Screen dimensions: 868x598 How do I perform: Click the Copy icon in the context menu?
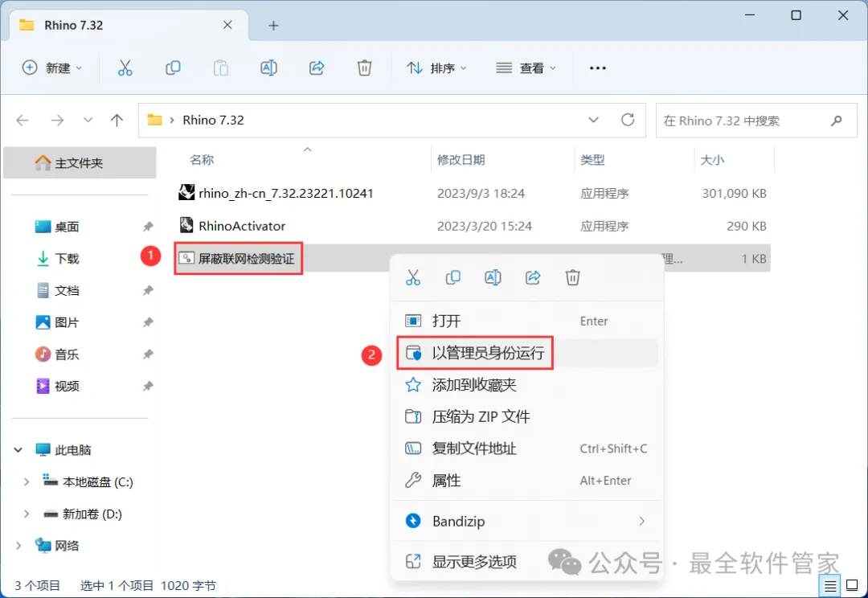click(452, 277)
